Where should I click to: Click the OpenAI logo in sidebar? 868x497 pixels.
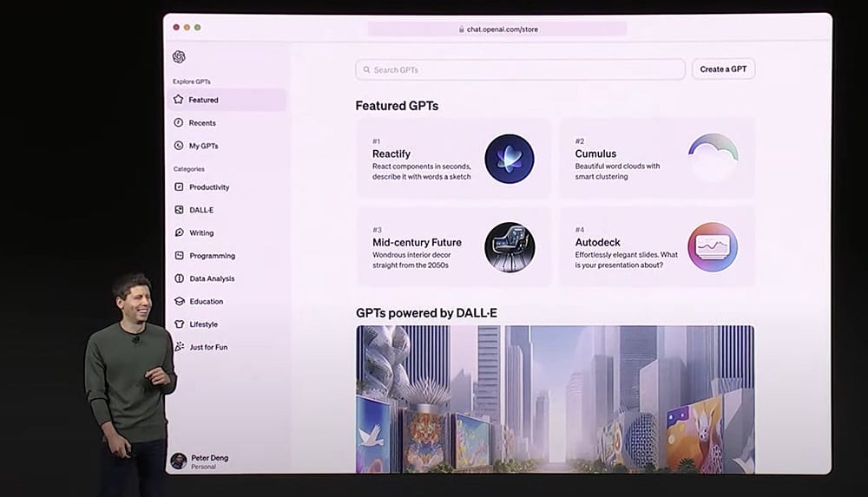click(x=179, y=57)
